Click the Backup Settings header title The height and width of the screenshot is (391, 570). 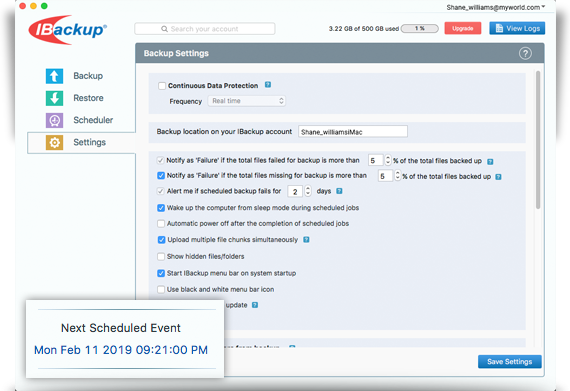176,53
